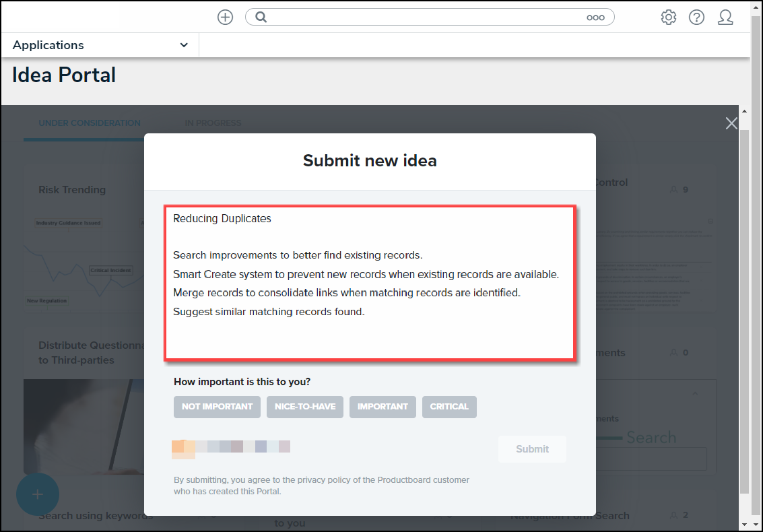Open the settings gear icon
Viewport: 763px width, 532px height.
point(669,17)
